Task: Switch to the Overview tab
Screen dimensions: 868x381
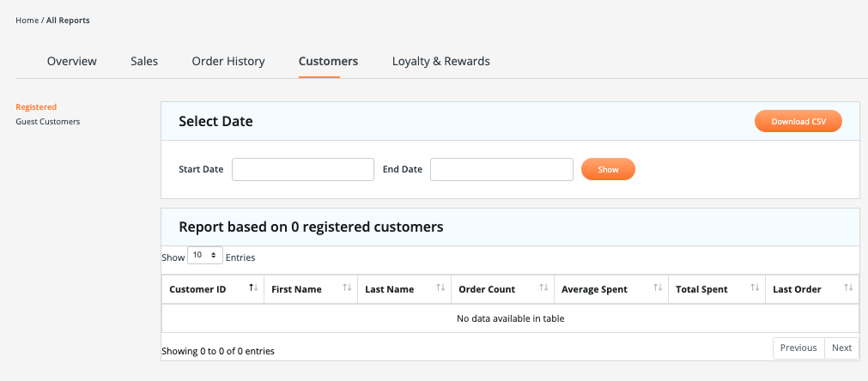Action: tap(72, 62)
